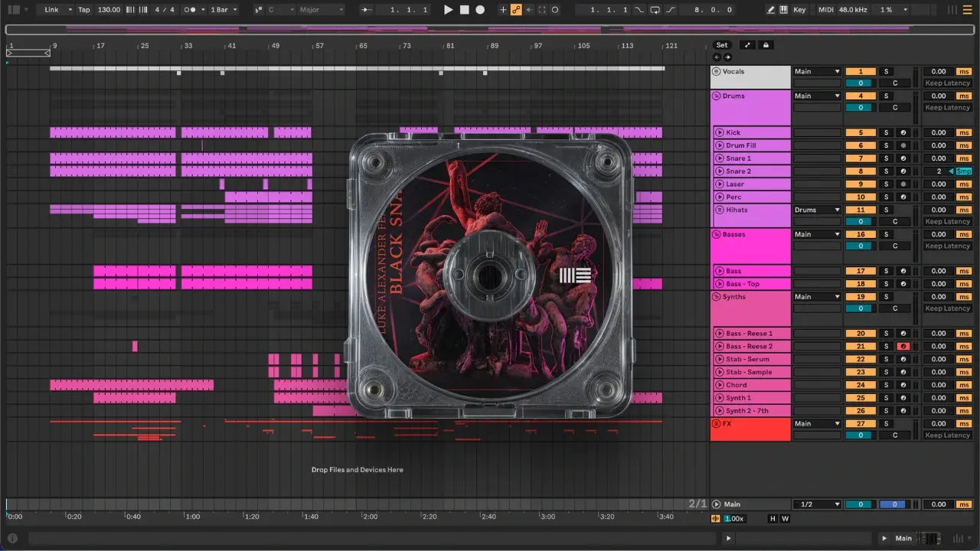Click the Tap tempo button
980x551 pixels.
pos(84,10)
